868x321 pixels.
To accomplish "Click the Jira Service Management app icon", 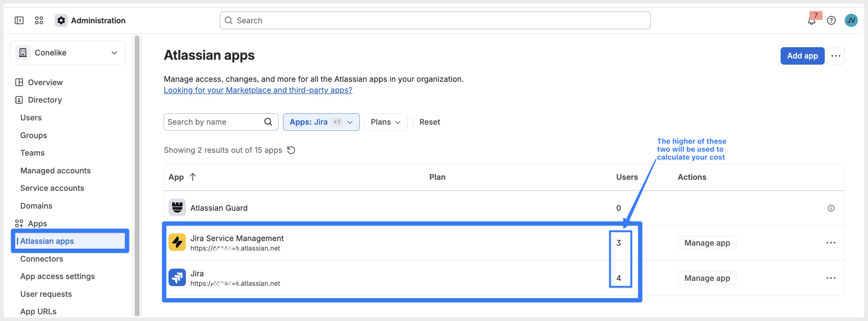I will [177, 242].
